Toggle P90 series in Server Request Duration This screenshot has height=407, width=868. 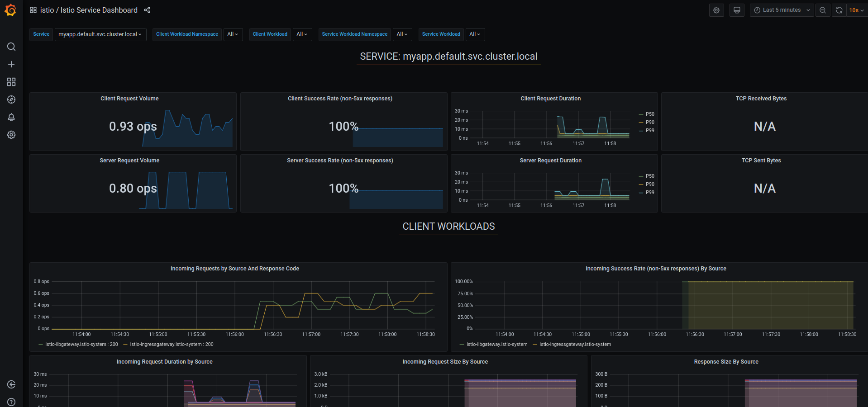(650, 184)
